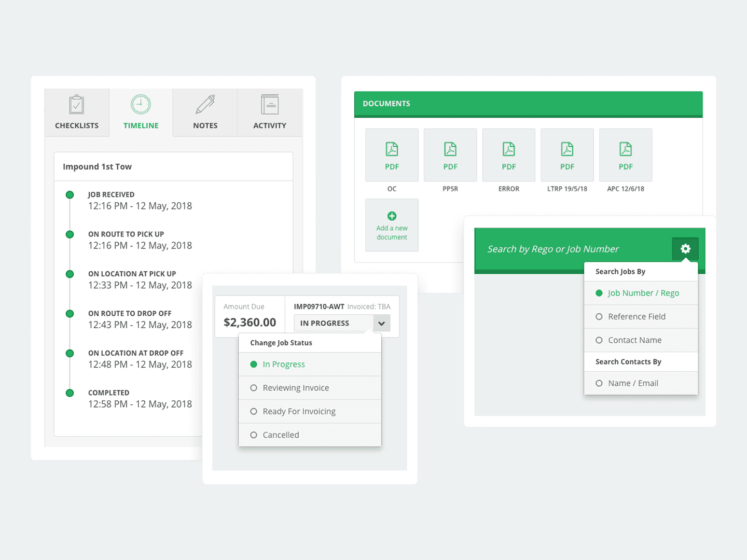
Task: Click the search settings gear icon
Action: 685,249
